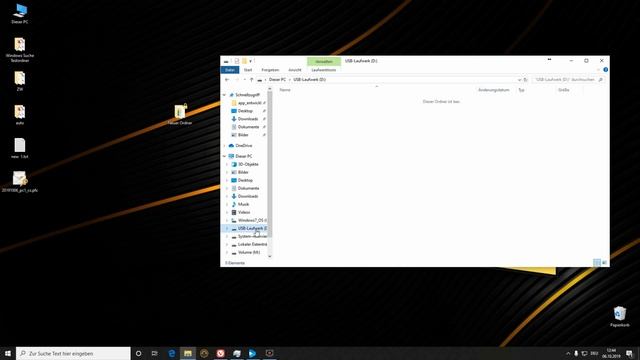Open Bilder under Dieser PC
The height and width of the screenshot is (360, 640).
click(243, 172)
